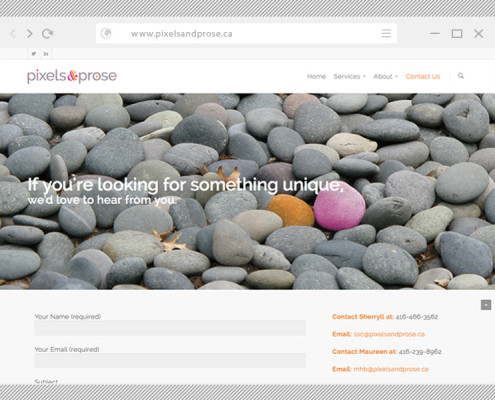Open the Twitter social link icon
Image resolution: width=495 pixels, height=400 pixels.
point(34,54)
